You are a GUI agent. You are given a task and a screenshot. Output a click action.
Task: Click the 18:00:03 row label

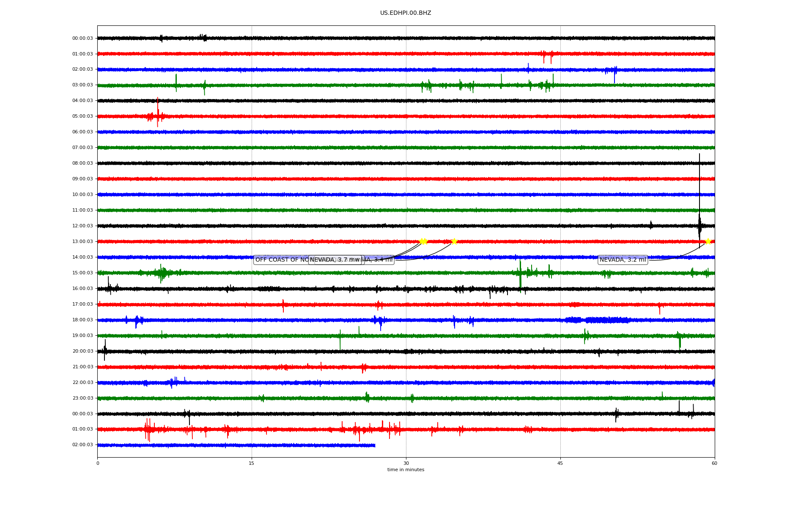coord(82,320)
